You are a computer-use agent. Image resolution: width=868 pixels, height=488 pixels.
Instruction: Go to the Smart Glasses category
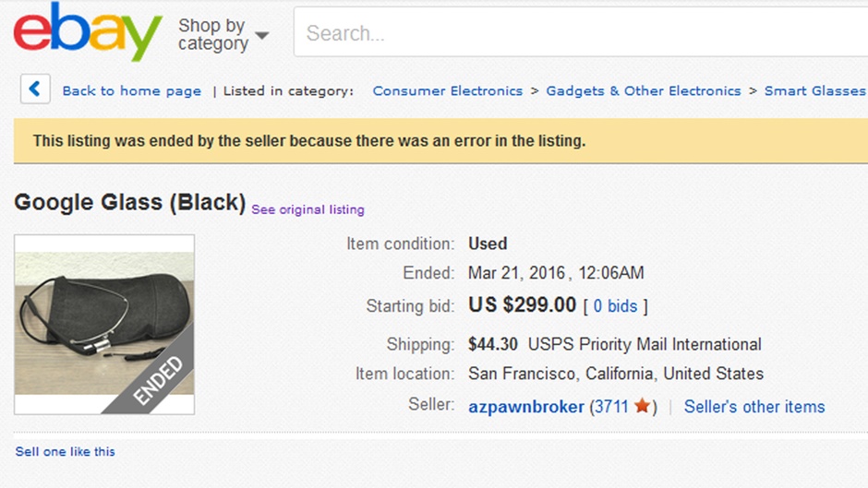pos(814,90)
